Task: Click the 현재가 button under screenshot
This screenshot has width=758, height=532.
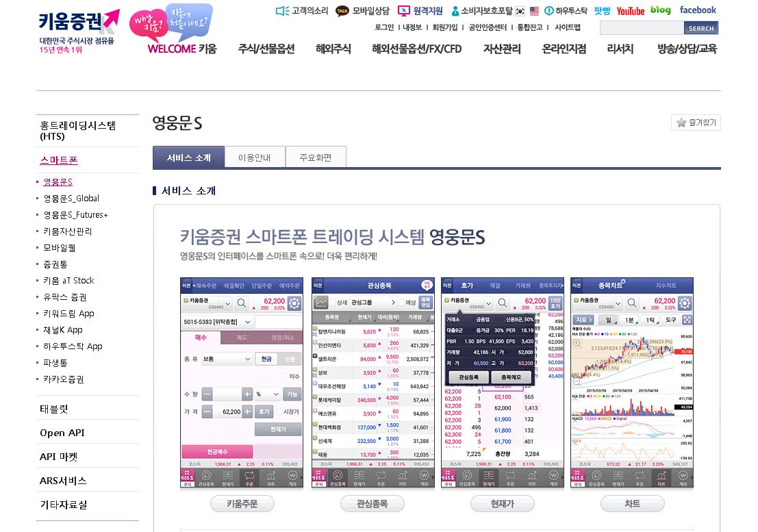Action: click(x=503, y=503)
